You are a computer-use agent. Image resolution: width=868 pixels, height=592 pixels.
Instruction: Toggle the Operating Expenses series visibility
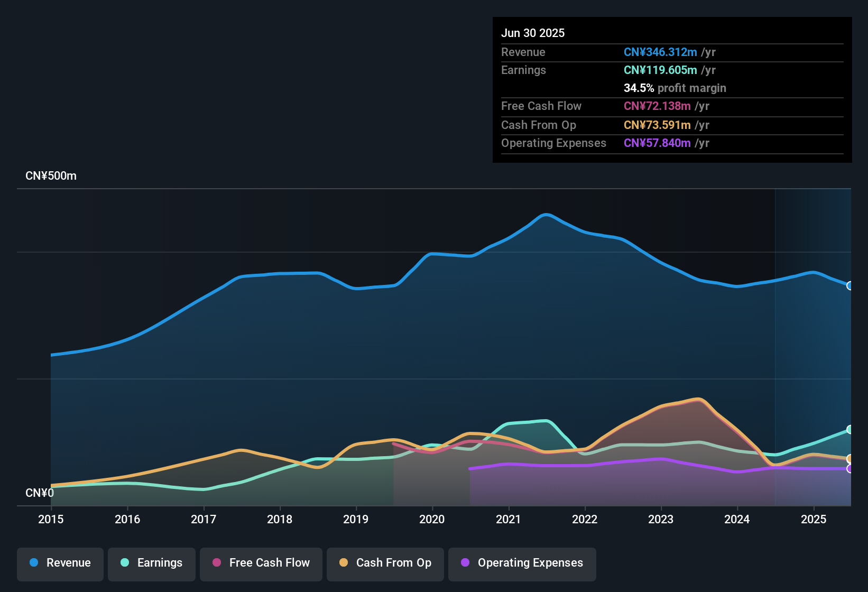522,563
